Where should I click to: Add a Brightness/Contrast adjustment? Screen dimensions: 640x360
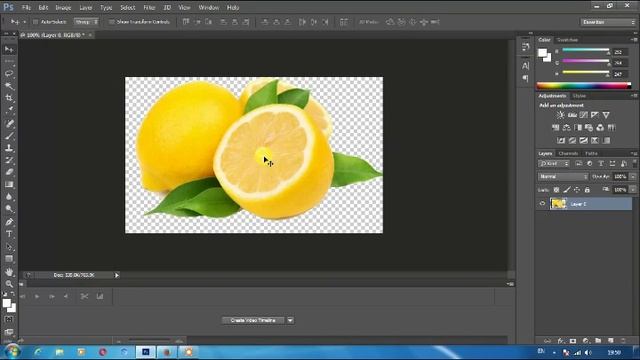click(560, 115)
